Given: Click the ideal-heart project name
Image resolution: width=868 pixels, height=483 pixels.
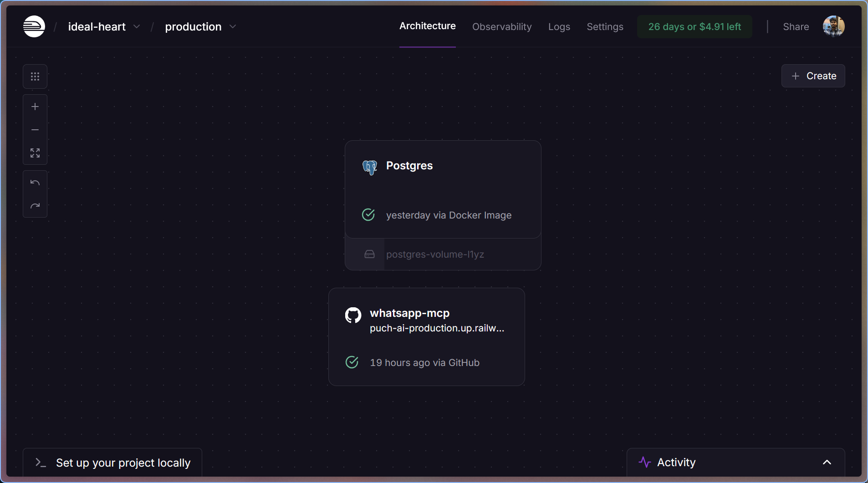Looking at the screenshot, I should pos(97,26).
